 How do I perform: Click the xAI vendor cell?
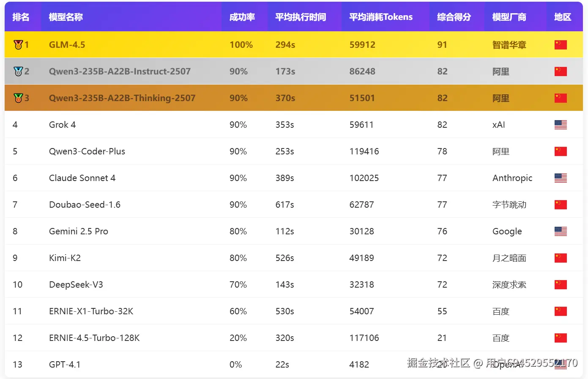point(499,125)
